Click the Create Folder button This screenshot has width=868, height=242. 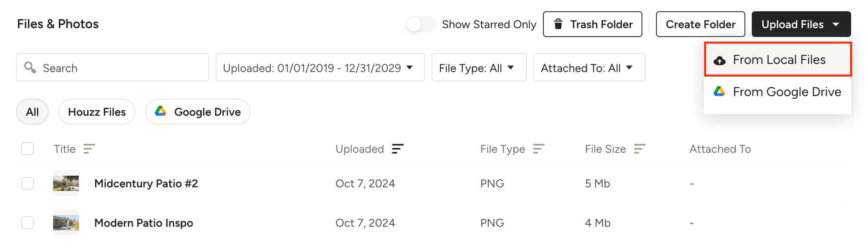coord(700,24)
